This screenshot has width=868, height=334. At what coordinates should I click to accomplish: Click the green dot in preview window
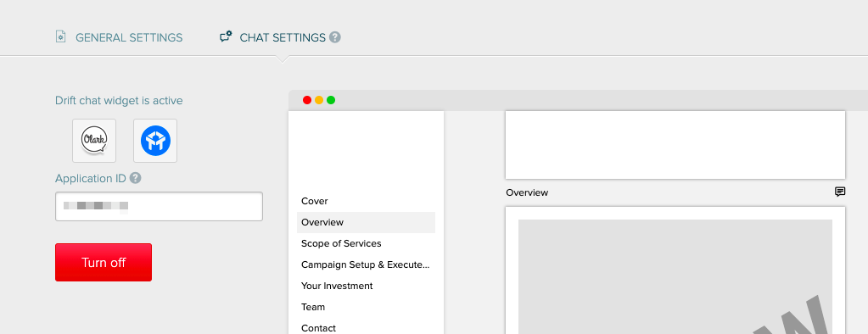(331, 100)
